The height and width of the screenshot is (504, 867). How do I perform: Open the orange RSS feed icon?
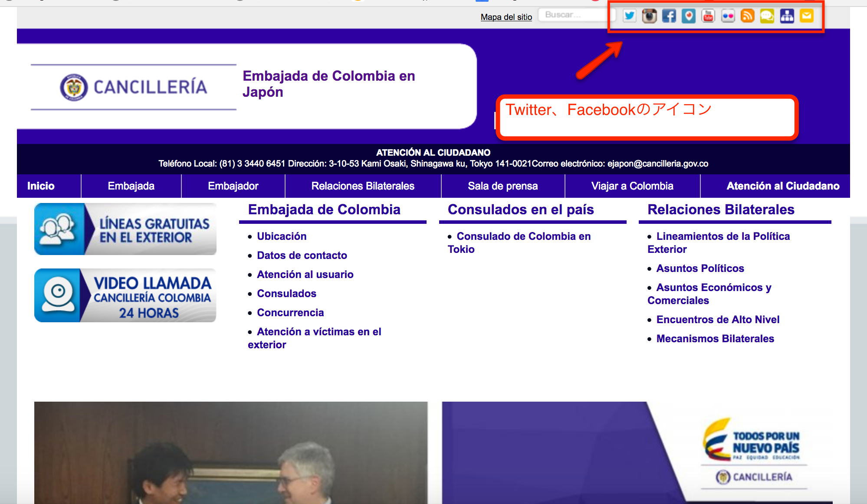click(x=748, y=16)
